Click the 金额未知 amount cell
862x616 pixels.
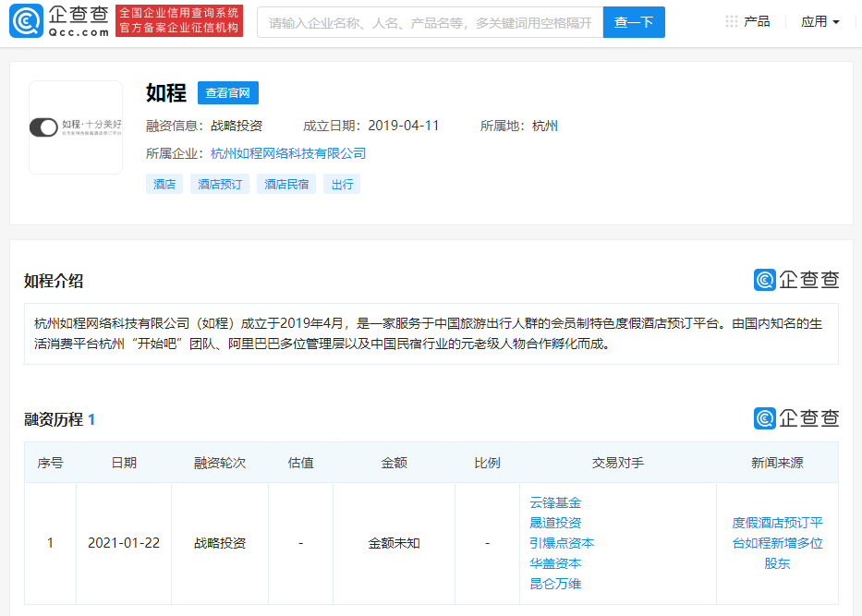click(x=395, y=543)
